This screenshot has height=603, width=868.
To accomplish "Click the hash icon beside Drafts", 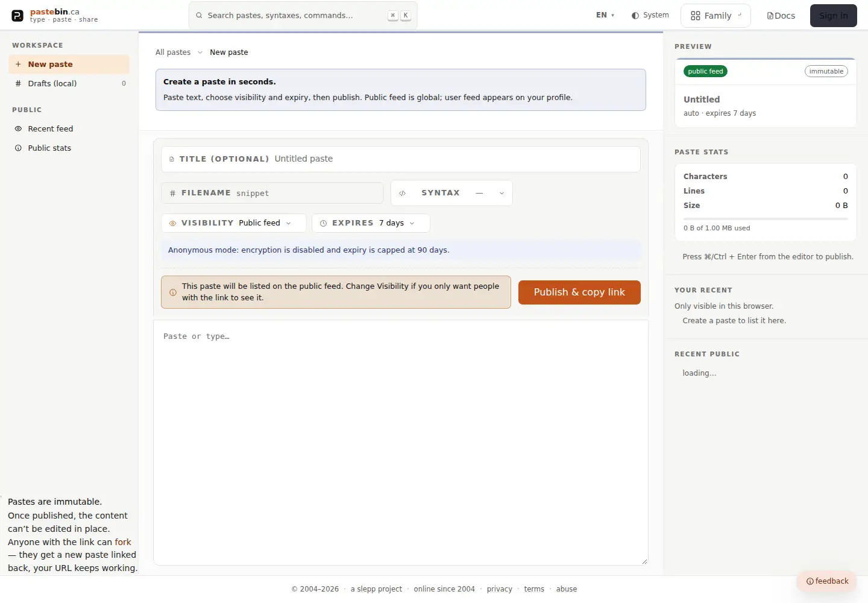I will 18,83.
